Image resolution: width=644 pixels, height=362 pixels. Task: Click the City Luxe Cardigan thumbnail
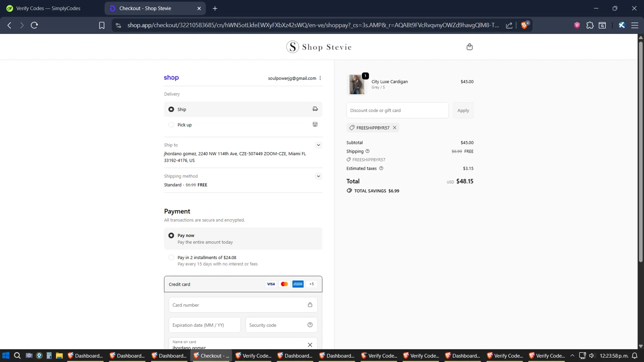pos(357,84)
